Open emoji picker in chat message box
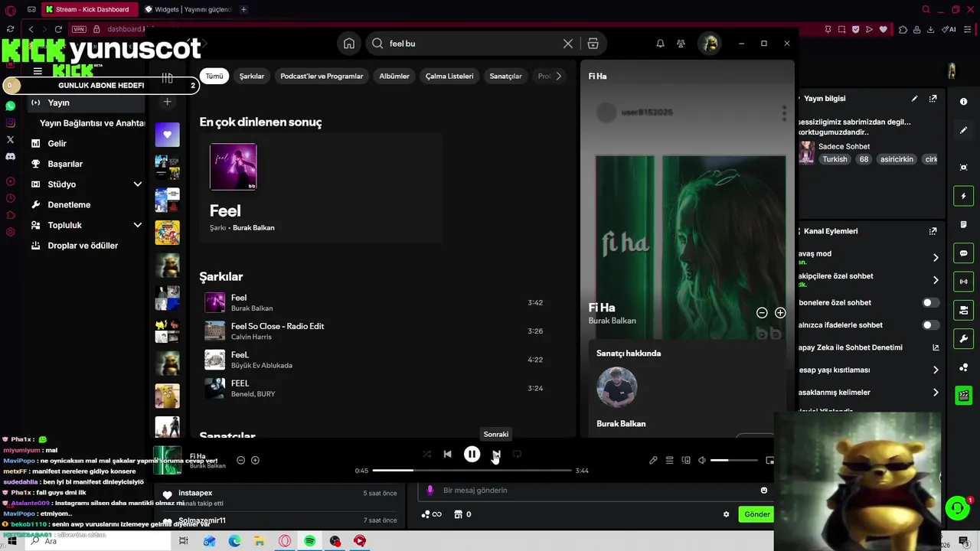The width and height of the screenshot is (980, 551). coord(763,491)
